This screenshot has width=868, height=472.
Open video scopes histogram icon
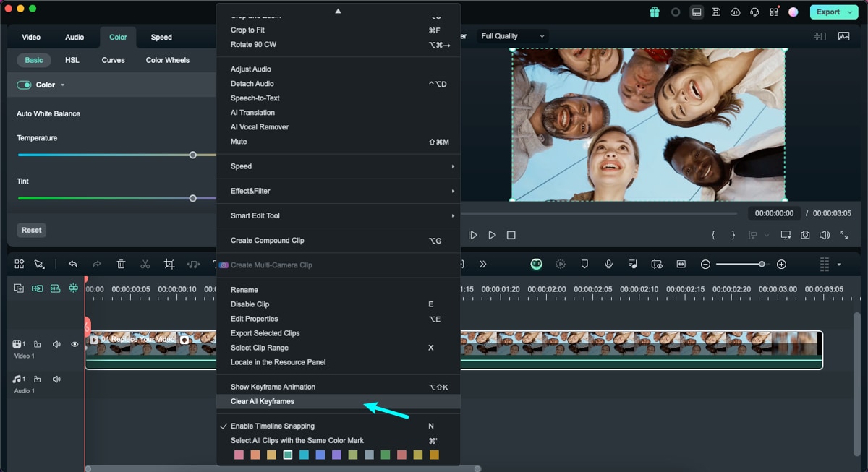pyautogui.click(x=844, y=36)
